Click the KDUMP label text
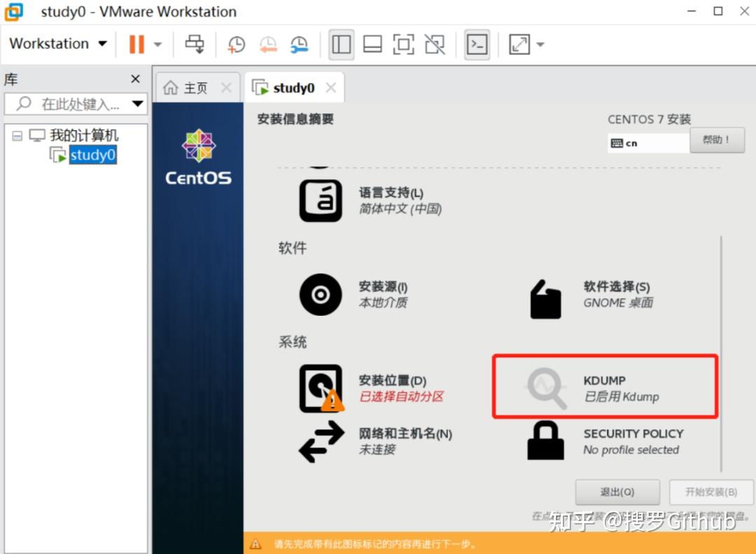The image size is (756, 554). [x=605, y=381]
